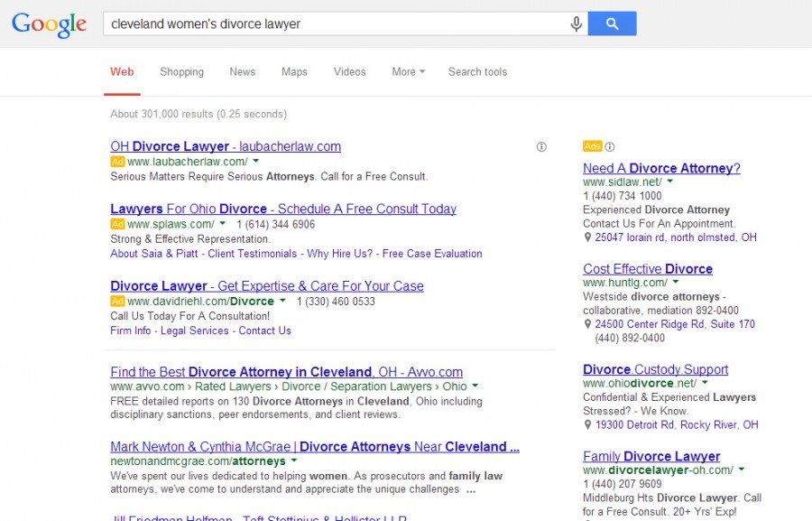Expand arrow next to www.davidriehl.com/Divorce
The height and width of the screenshot is (521, 812).
282,301
